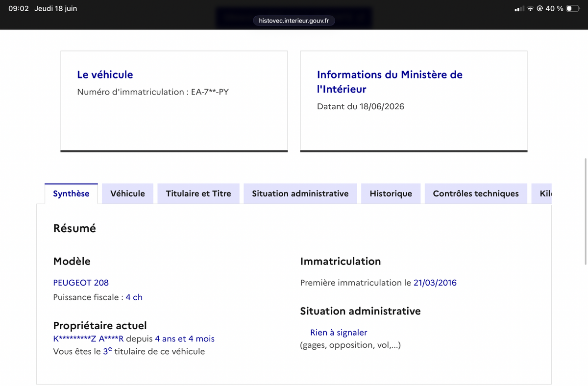Click the "(gages, opposition, vol,...)" note

(350, 345)
